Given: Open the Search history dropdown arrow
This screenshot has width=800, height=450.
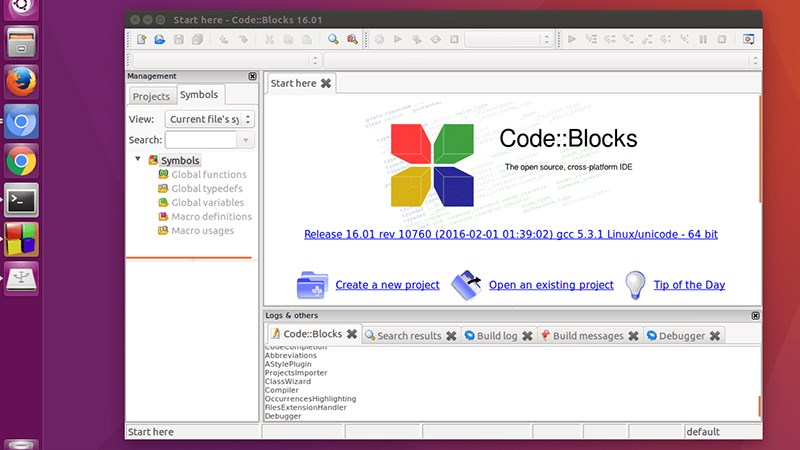Looking at the screenshot, I should click(x=246, y=140).
